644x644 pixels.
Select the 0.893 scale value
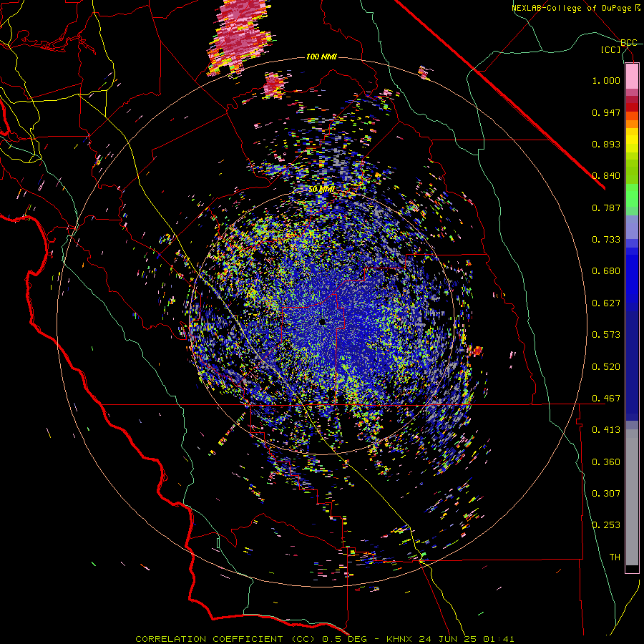(606, 144)
